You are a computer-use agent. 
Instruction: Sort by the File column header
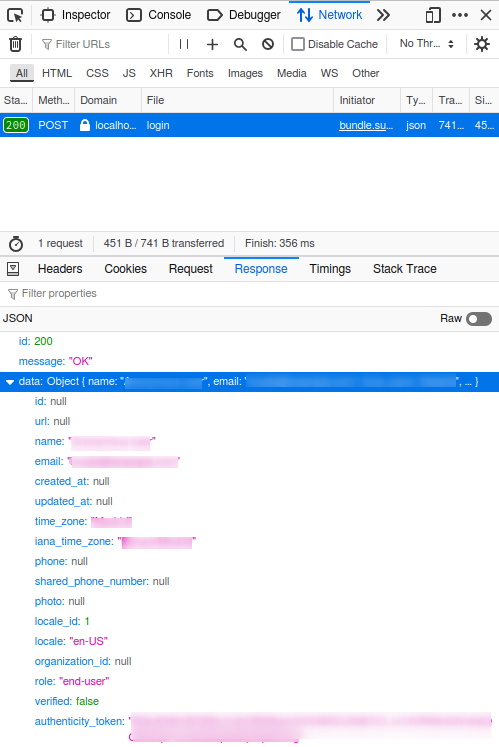point(237,101)
